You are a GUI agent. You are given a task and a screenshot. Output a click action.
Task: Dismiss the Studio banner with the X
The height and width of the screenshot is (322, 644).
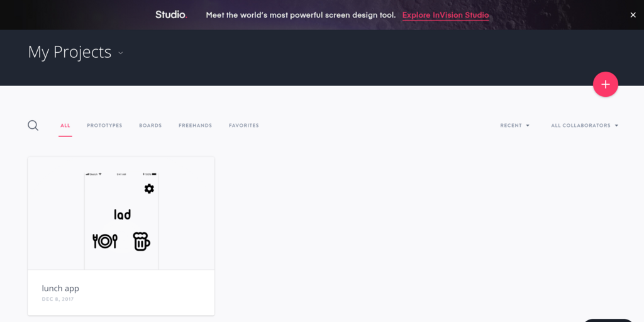click(x=633, y=15)
